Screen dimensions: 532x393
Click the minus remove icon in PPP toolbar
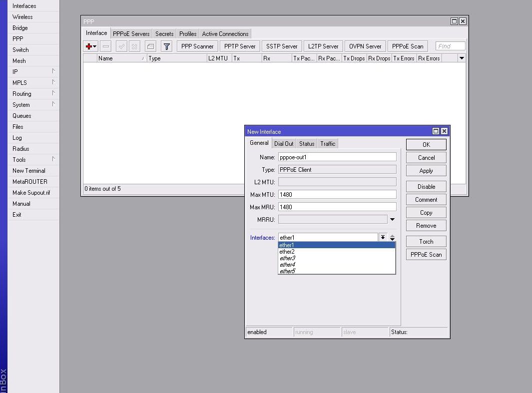[x=106, y=46]
